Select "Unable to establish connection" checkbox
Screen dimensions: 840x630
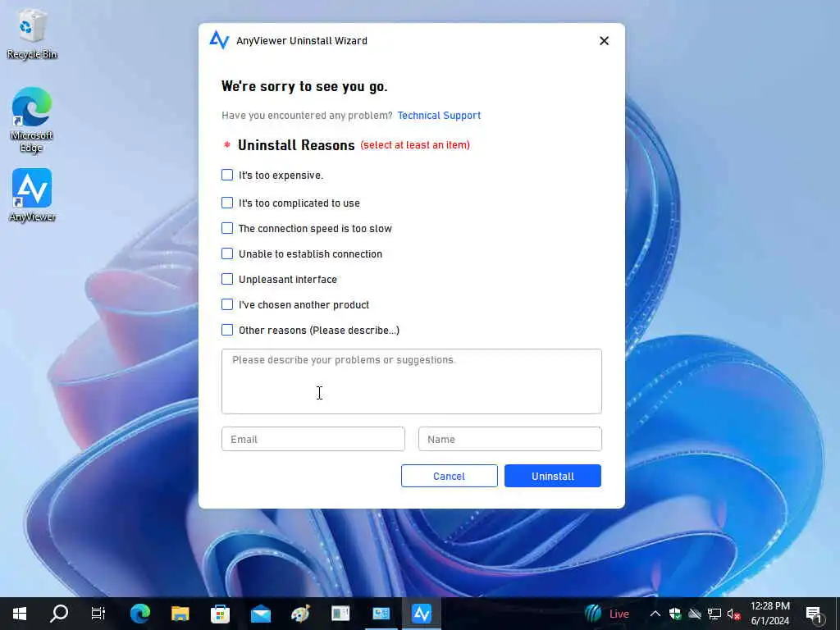[227, 253]
